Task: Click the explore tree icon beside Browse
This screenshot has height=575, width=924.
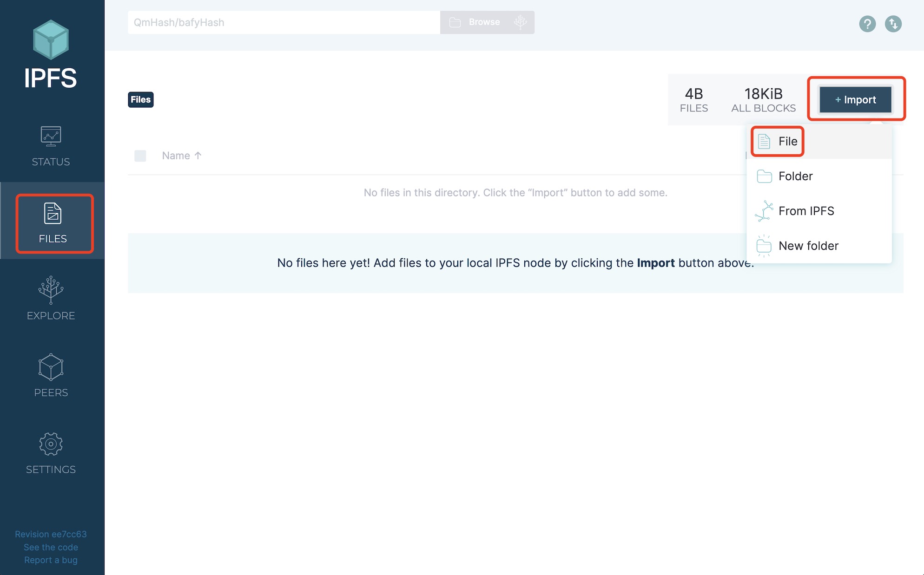Action: (x=521, y=22)
